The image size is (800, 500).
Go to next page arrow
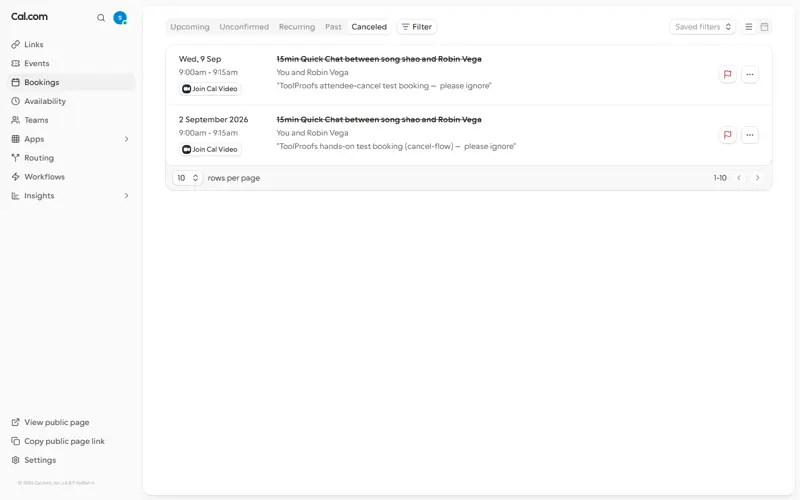[758, 178]
